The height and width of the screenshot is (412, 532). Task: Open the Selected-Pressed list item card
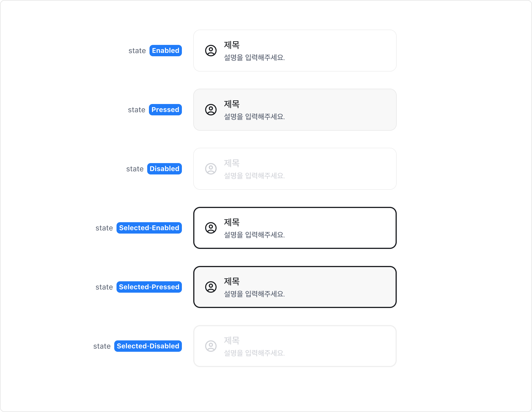295,287
